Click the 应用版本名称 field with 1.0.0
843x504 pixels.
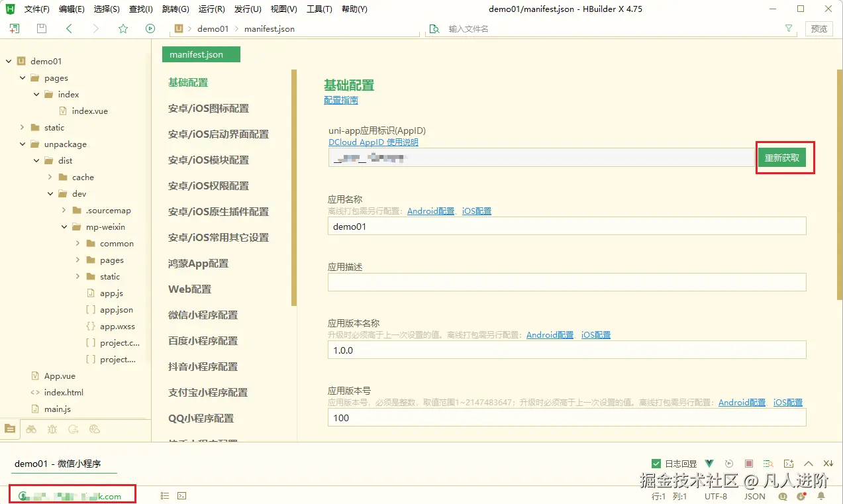coord(567,350)
